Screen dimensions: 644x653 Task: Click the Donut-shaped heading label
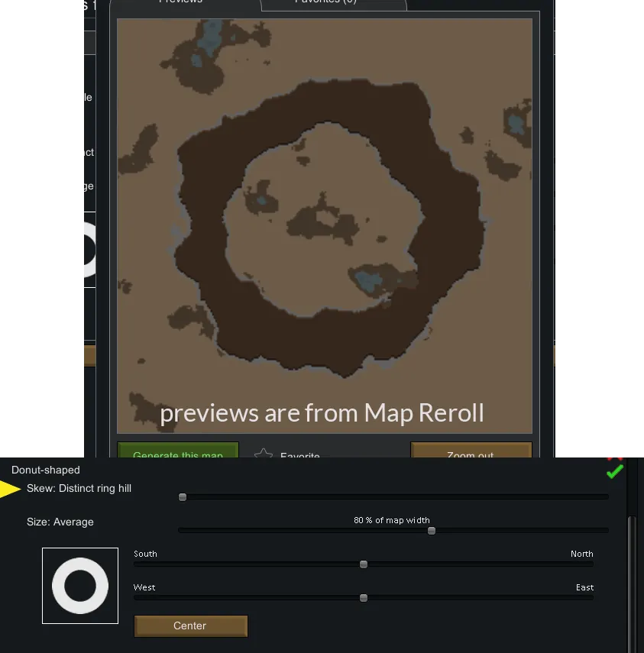coord(46,470)
